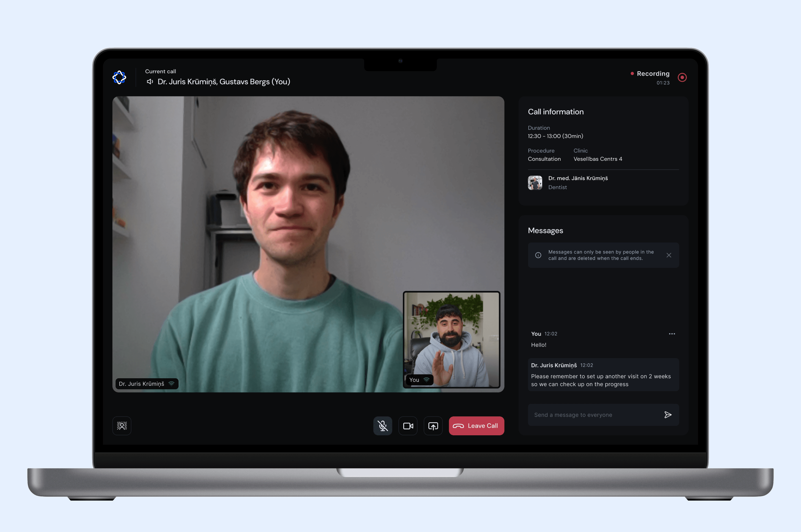
Task: Click the Dr. med. Jānis Krūmiņš name
Action: click(578, 178)
